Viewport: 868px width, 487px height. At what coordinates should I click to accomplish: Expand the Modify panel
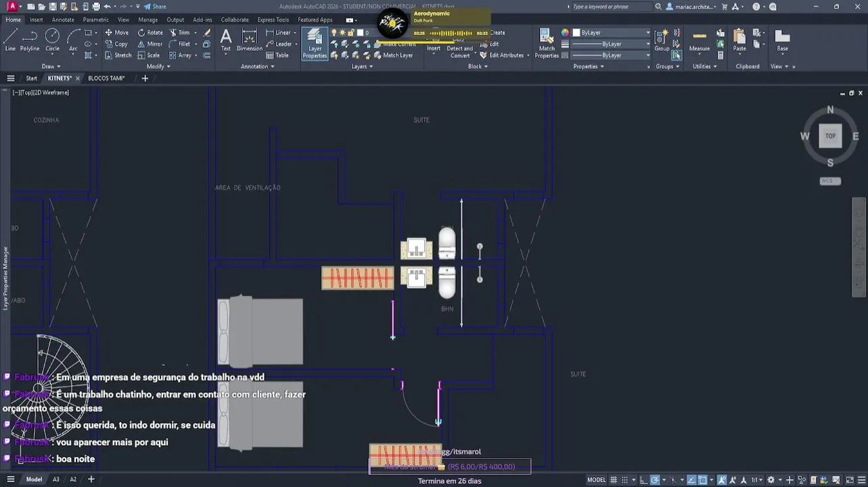click(158, 66)
